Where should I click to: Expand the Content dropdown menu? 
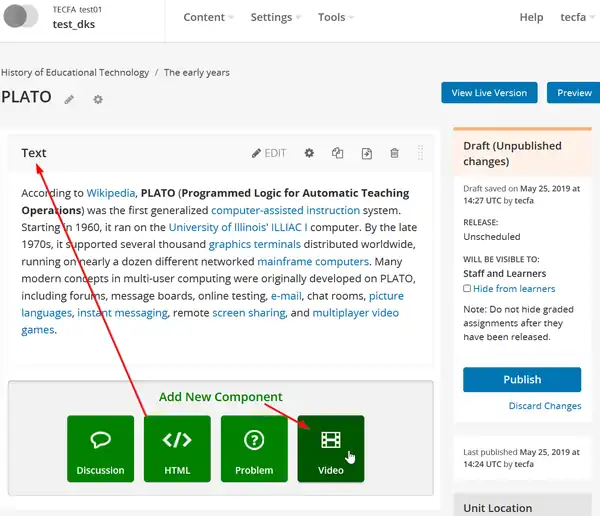pos(209,17)
